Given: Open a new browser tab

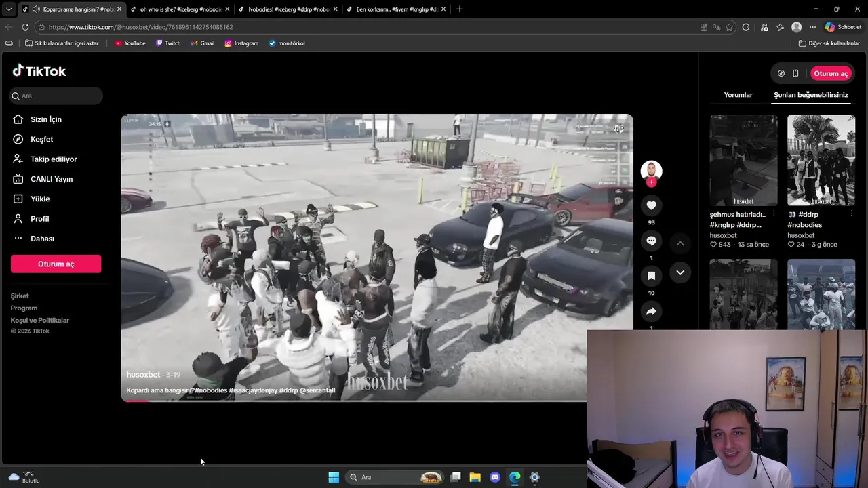Looking at the screenshot, I should click(460, 9).
